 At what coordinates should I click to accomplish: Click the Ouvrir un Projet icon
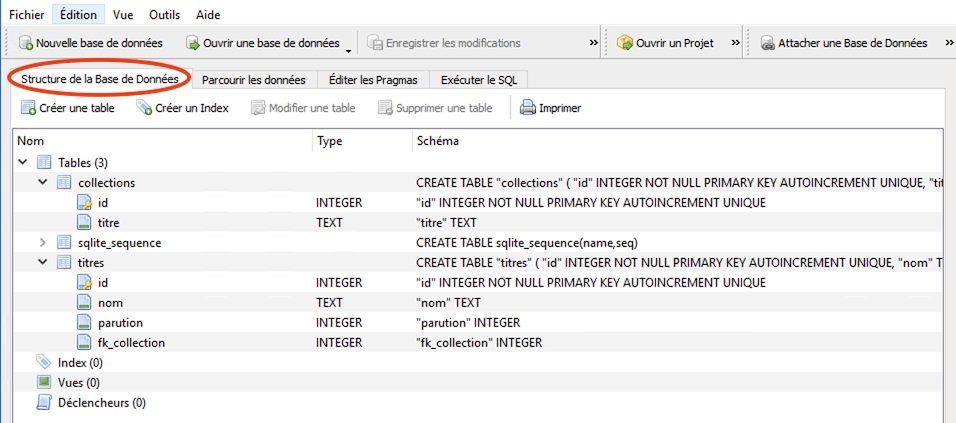pos(625,43)
